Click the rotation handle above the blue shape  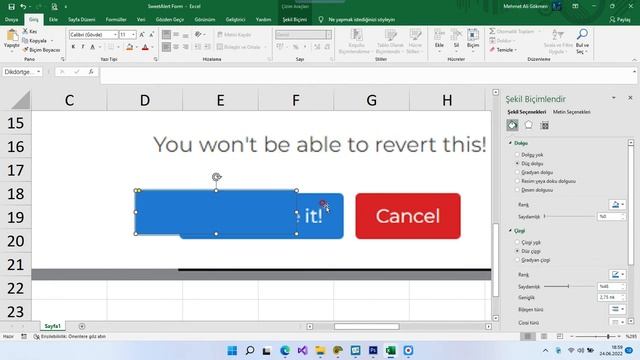(x=216, y=177)
